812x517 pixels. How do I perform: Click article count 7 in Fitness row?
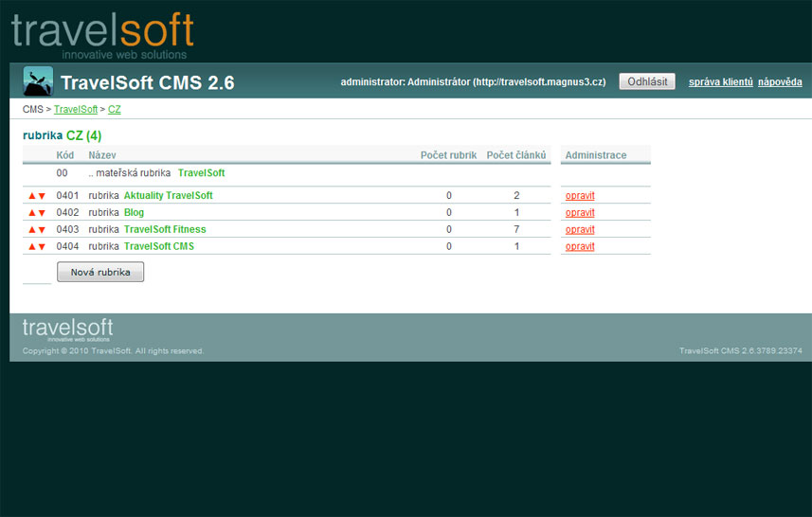coord(516,229)
